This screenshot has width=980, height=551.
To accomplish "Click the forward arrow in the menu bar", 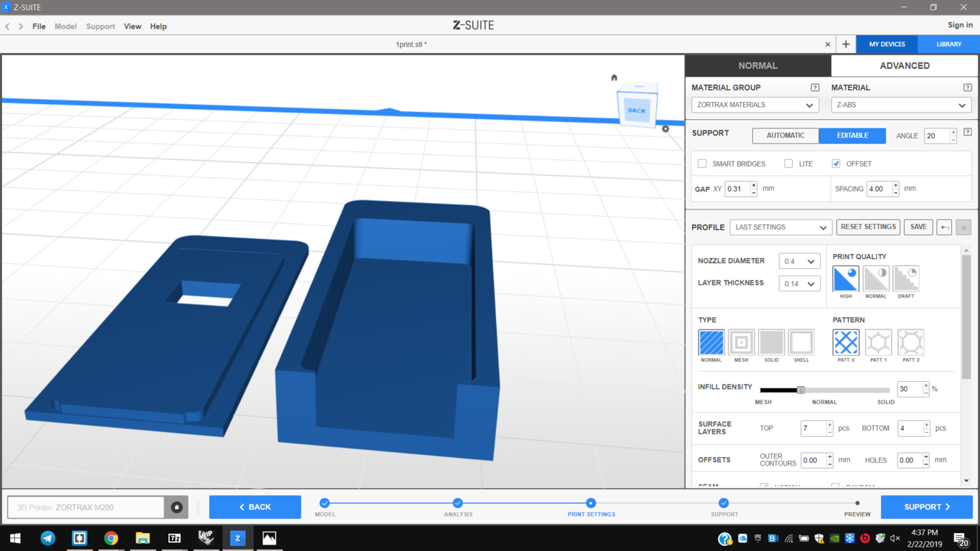I will pyautogui.click(x=21, y=27).
